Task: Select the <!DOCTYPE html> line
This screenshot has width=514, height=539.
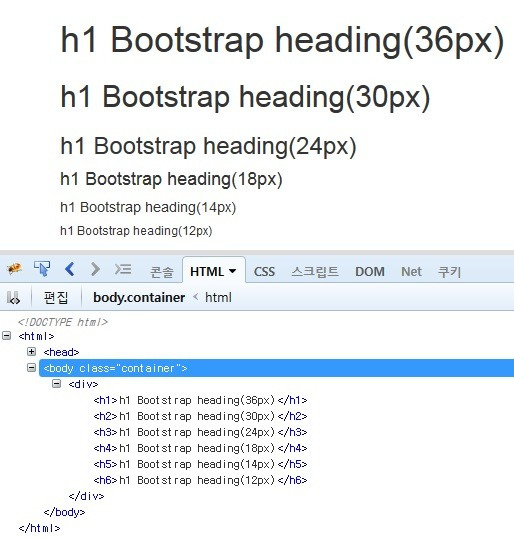Action: [63, 322]
